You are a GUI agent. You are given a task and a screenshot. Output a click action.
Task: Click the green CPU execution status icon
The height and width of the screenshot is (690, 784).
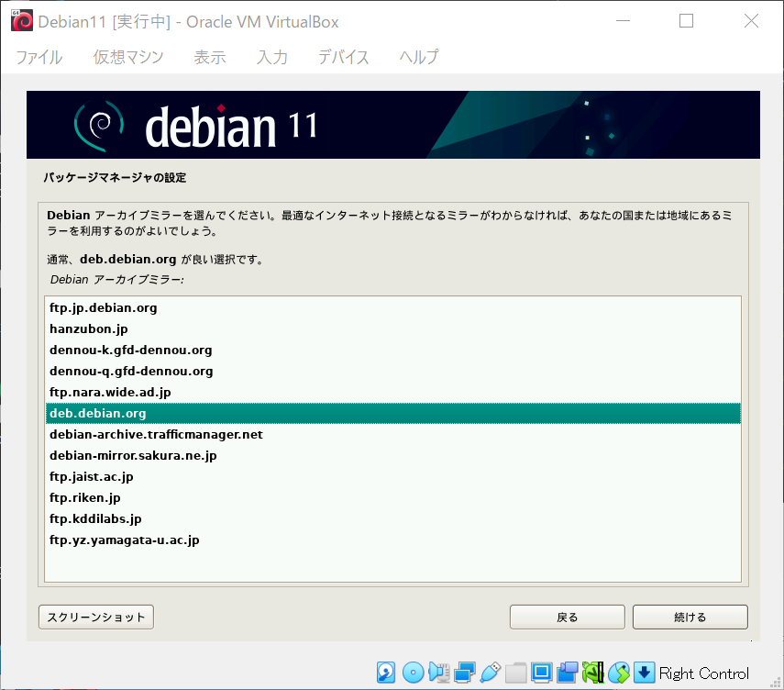coord(593,673)
